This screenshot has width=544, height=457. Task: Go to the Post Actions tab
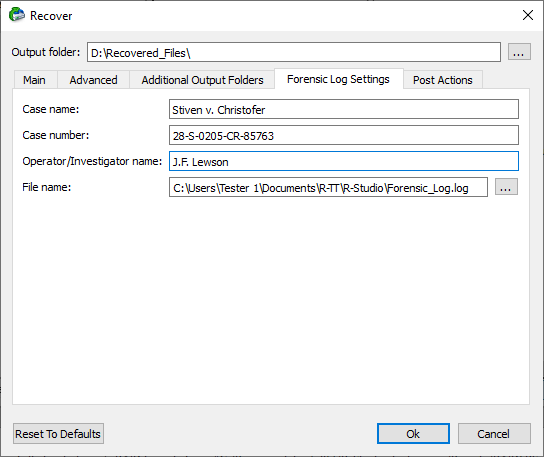(442, 80)
